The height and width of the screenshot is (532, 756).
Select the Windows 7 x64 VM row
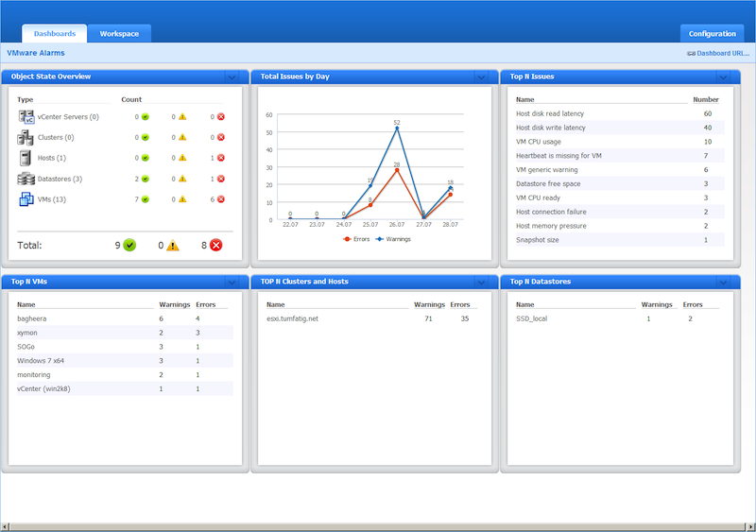click(x=125, y=361)
